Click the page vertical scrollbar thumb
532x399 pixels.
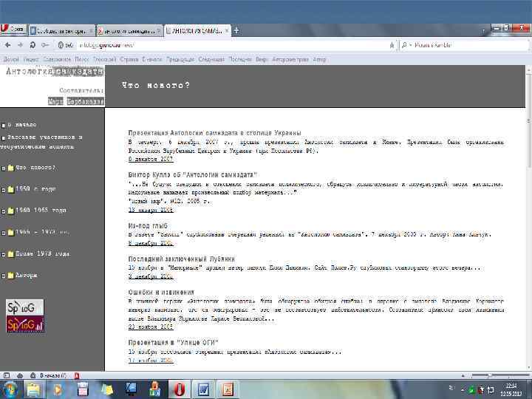click(528, 119)
